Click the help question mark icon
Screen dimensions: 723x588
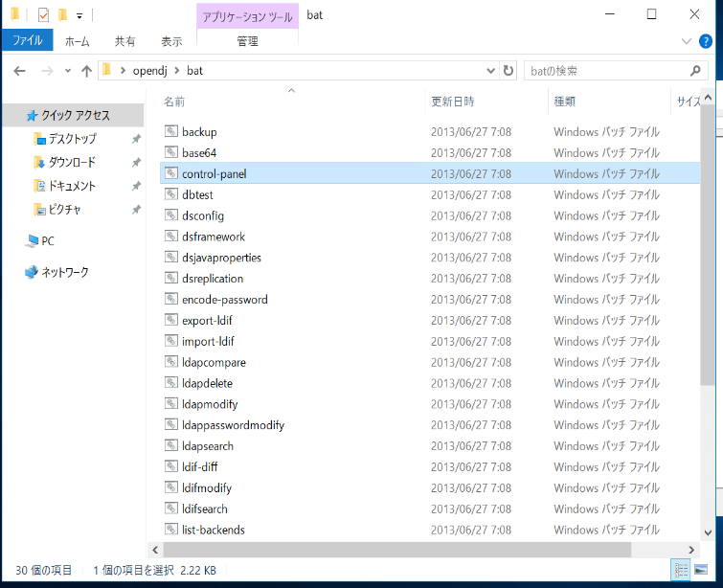[x=707, y=41]
